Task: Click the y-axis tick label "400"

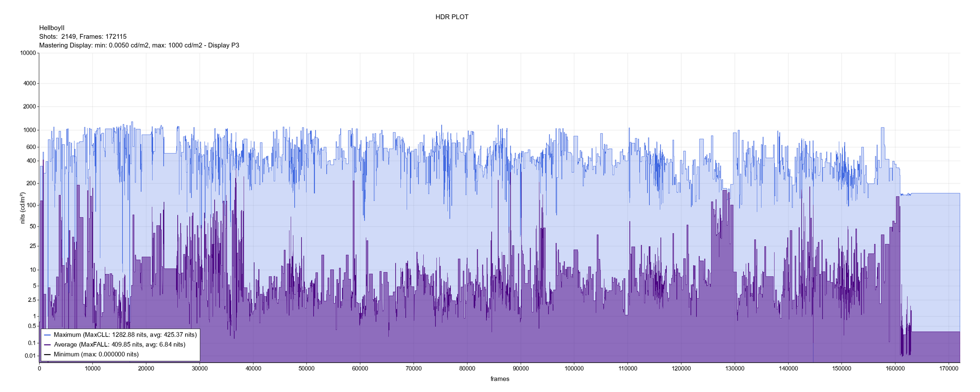Action: click(x=31, y=161)
